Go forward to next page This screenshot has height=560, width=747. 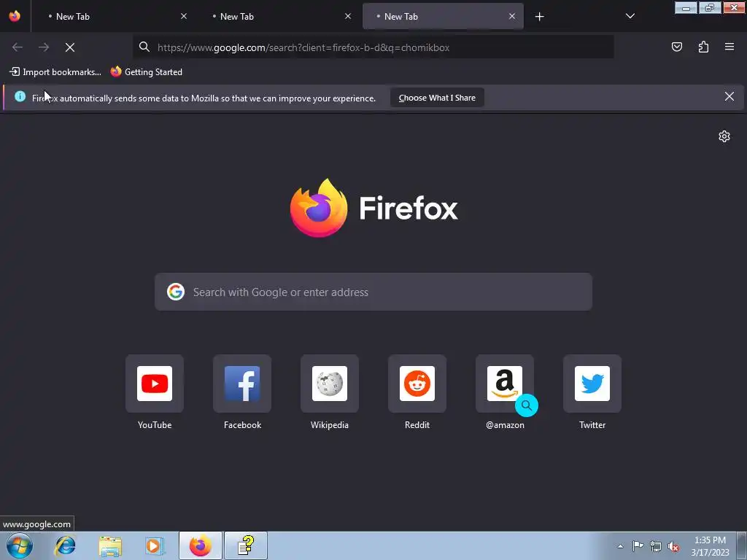point(44,47)
